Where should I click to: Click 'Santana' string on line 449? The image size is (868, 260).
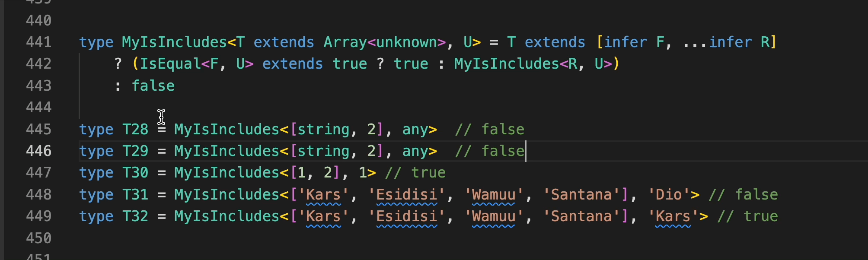pyautogui.click(x=581, y=216)
